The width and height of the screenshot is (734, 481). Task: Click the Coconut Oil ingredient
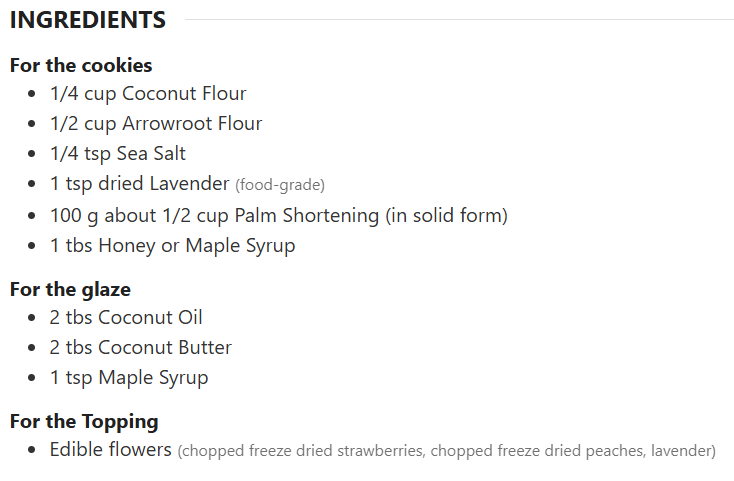(x=126, y=318)
